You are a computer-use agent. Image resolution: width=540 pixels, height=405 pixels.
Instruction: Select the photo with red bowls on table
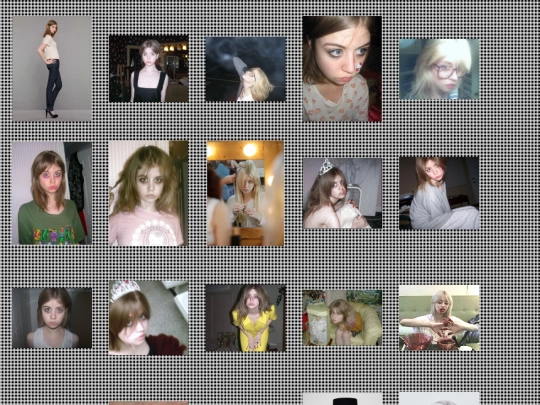439,318
